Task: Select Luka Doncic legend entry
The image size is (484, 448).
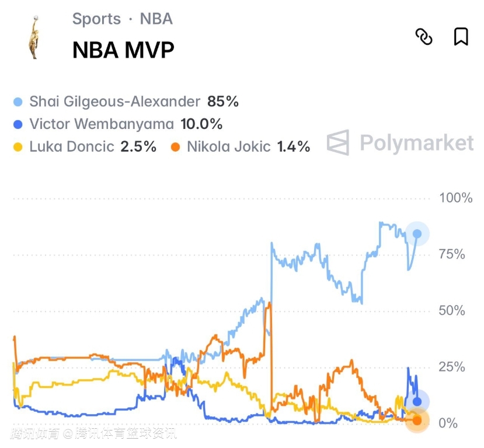Action: coord(71,146)
